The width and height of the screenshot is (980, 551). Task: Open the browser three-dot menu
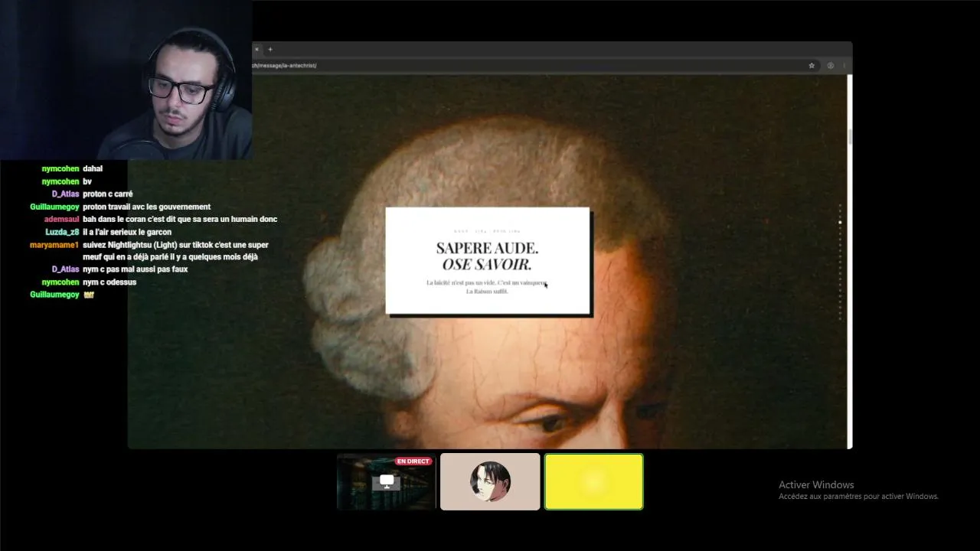tap(844, 66)
